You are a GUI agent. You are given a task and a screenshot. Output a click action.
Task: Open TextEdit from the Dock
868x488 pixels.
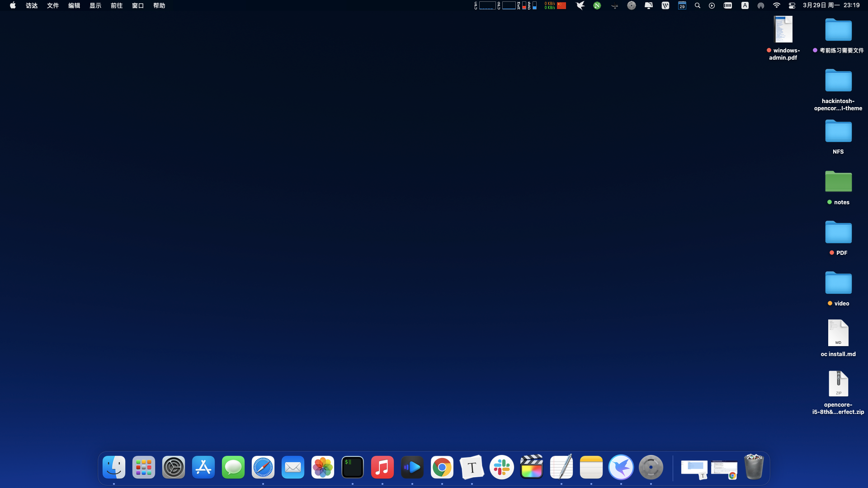(561, 467)
